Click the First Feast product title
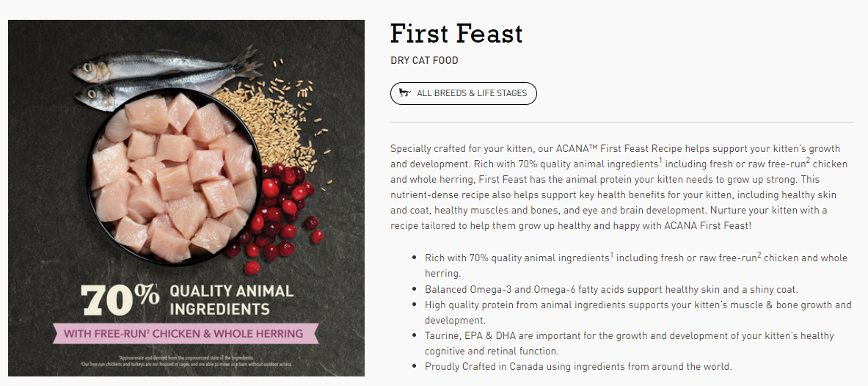 pos(456,33)
